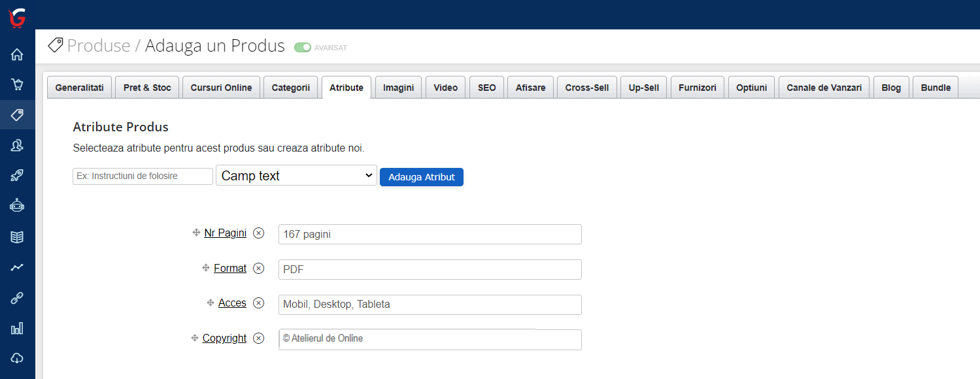
Task: Open the robot assistant icon
Action: tap(16, 206)
